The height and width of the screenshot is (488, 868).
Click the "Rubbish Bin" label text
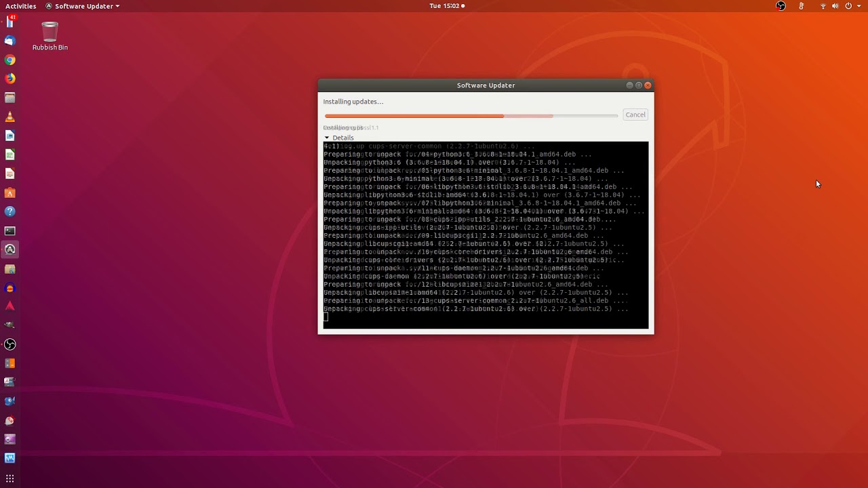click(x=50, y=47)
